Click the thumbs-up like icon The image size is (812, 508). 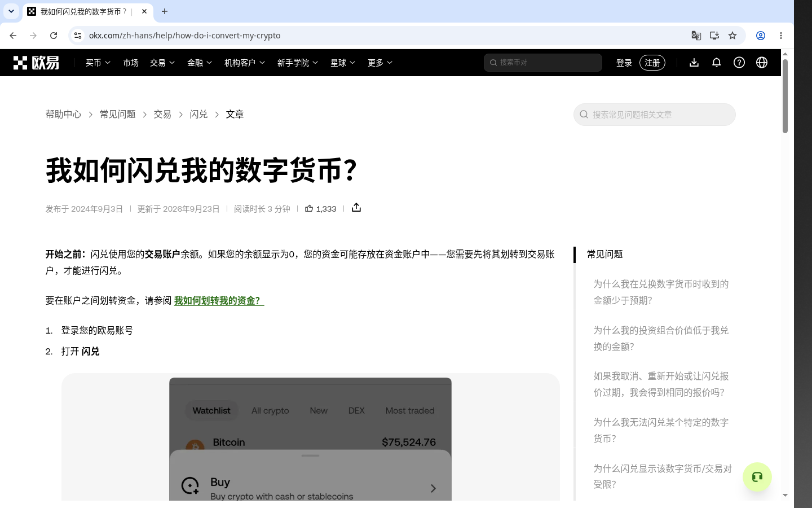(x=309, y=208)
